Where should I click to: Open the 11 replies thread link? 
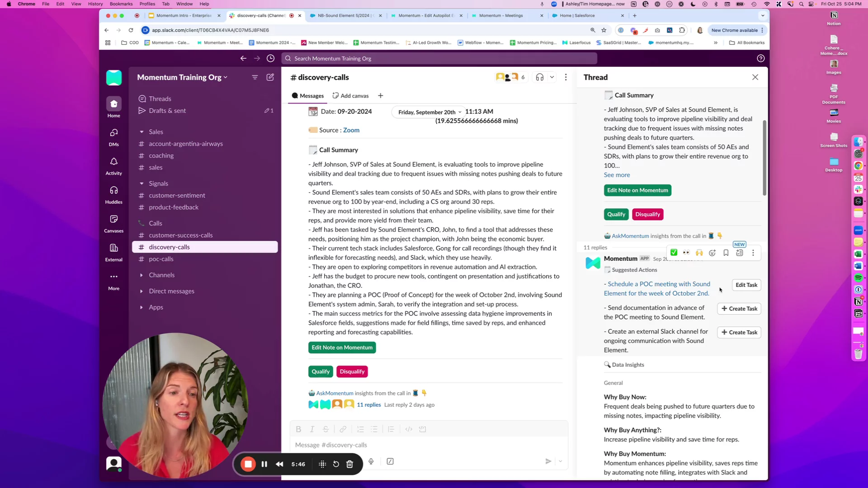coord(368,405)
